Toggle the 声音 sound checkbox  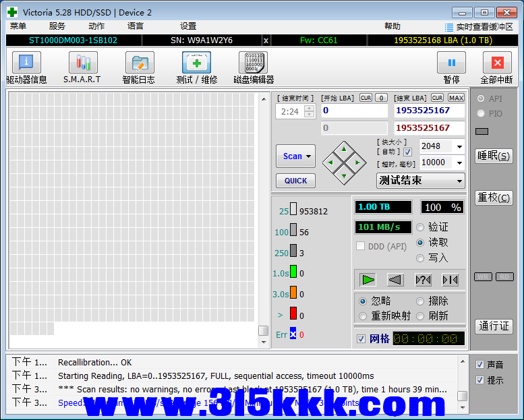[x=479, y=365]
